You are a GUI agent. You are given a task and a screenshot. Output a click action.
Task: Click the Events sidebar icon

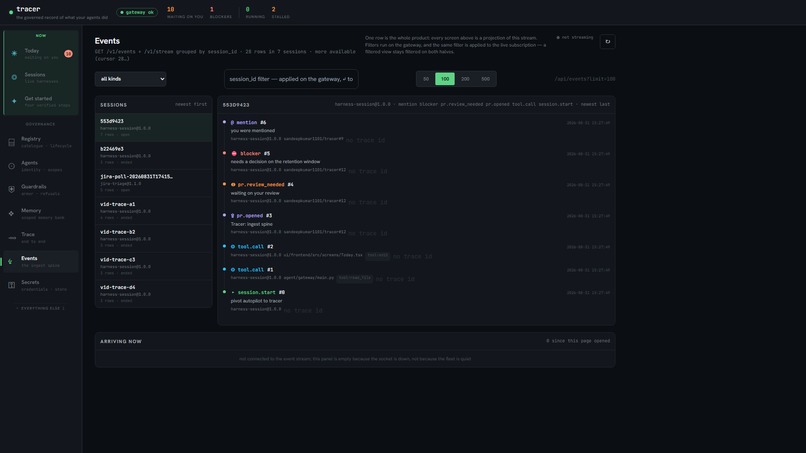[10, 261]
